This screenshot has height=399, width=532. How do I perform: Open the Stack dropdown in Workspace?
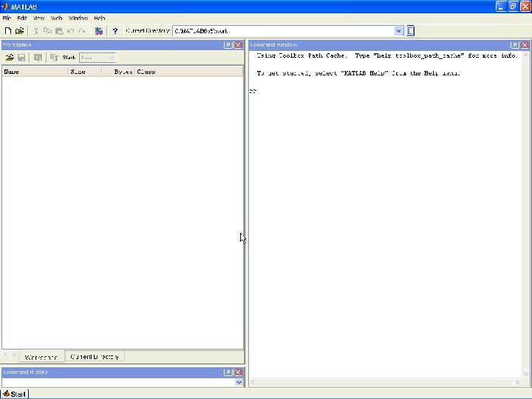pos(98,58)
